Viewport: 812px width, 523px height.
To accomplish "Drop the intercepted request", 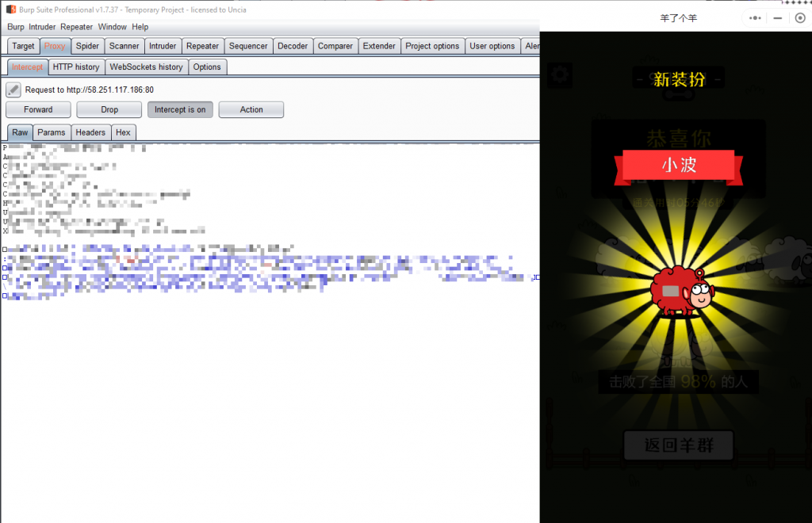I will coord(109,109).
